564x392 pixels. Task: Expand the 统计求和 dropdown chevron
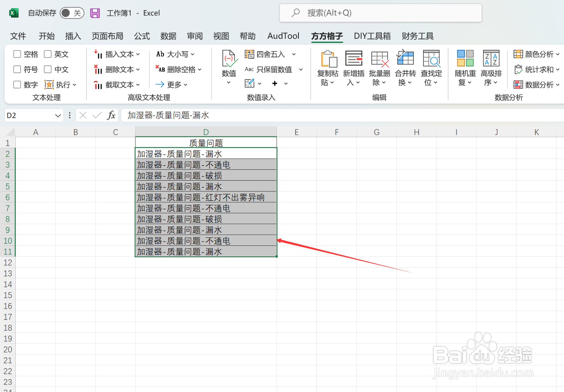pyautogui.click(x=558, y=69)
